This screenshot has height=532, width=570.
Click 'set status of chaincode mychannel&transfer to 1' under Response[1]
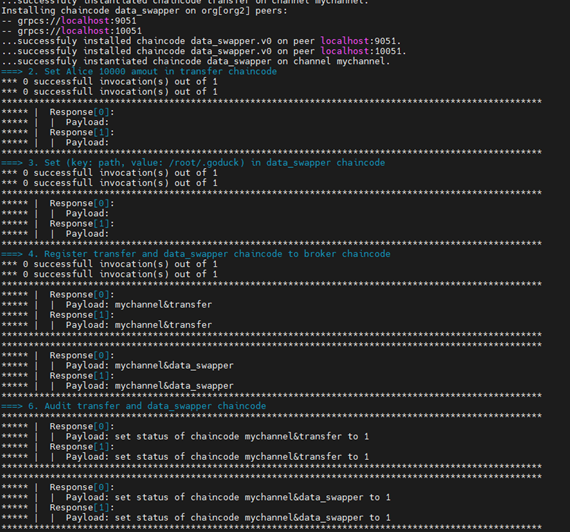tap(242, 457)
